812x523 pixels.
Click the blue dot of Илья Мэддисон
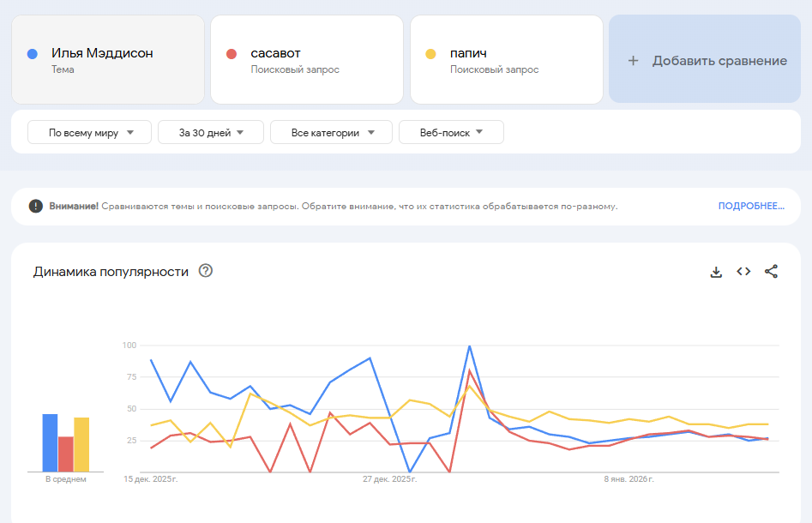[32, 54]
